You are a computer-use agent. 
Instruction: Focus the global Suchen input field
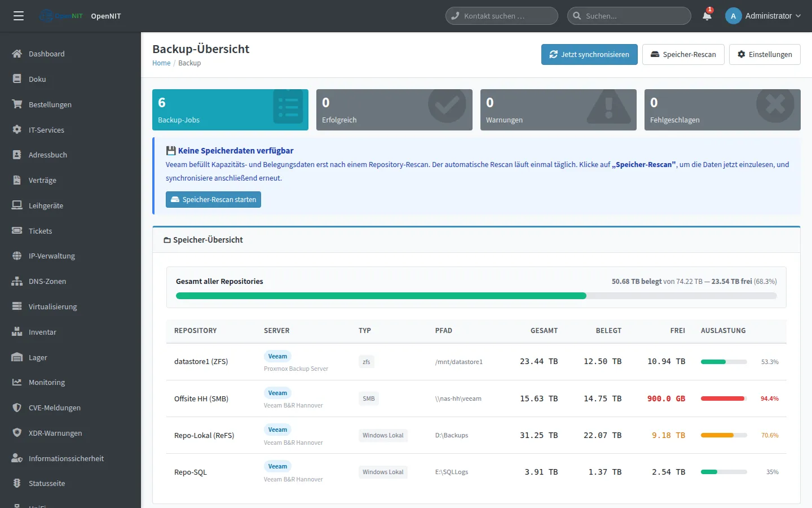pyautogui.click(x=629, y=16)
